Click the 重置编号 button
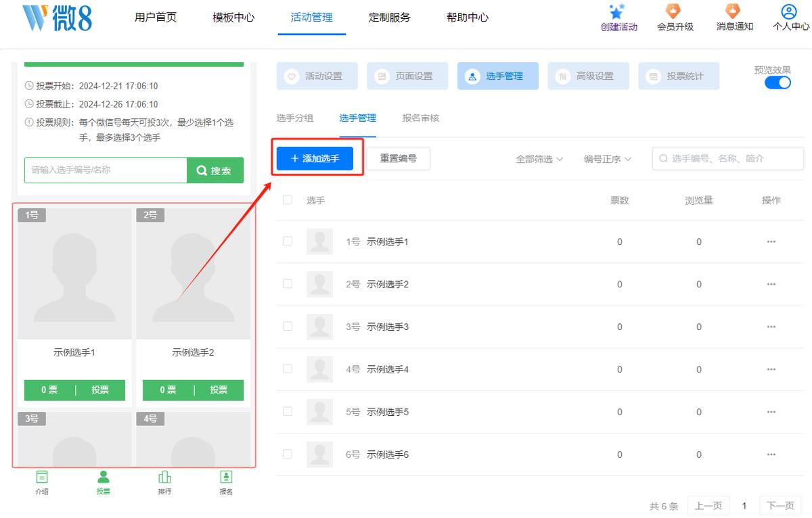 pyautogui.click(x=398, y=158)
